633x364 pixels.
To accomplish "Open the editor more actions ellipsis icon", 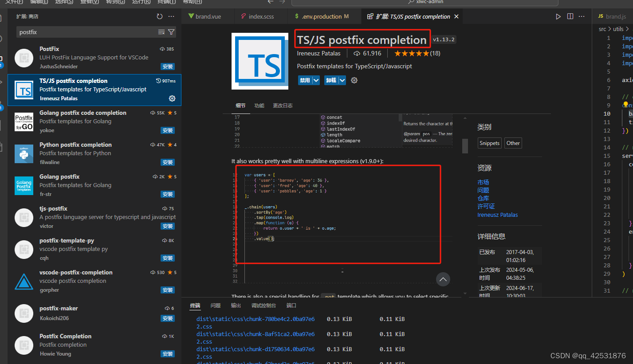I will [582, 16].
